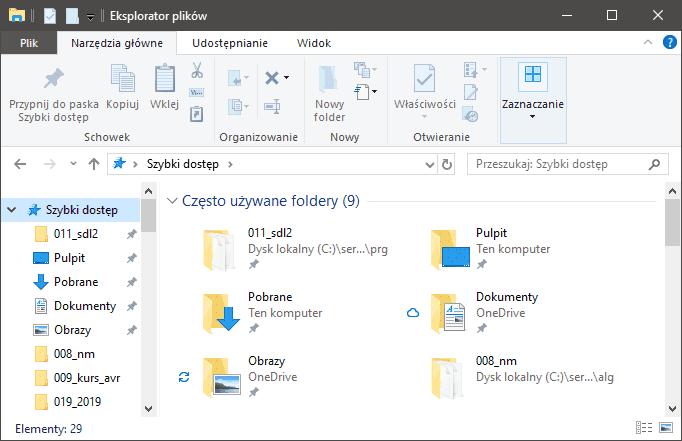Click Przypnij do paska Szybki dostęp

tap(52, 93)
